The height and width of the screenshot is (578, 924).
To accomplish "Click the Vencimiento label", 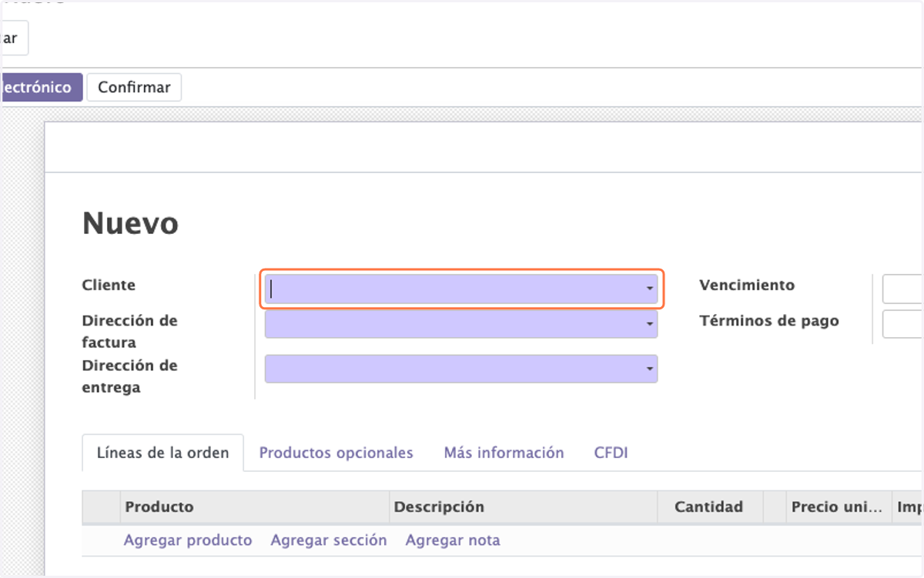I will (x=747, y=285).
